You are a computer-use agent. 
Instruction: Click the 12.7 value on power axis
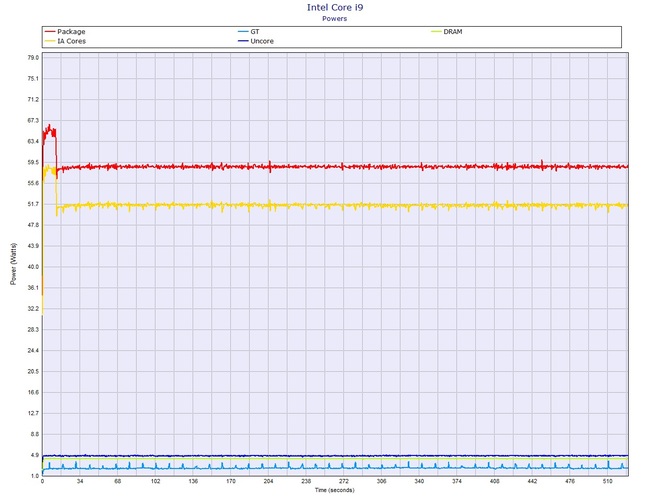point(33,414)
